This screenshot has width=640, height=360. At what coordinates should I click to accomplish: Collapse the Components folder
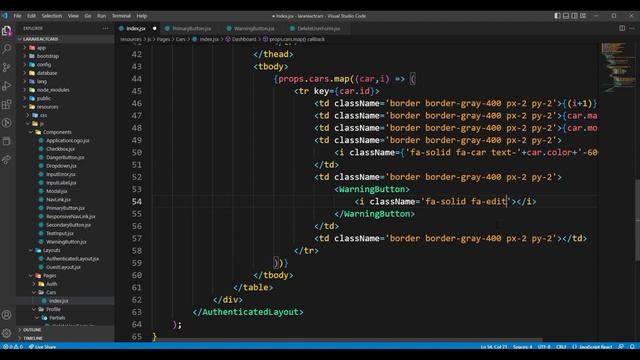(x=57, y=132)
